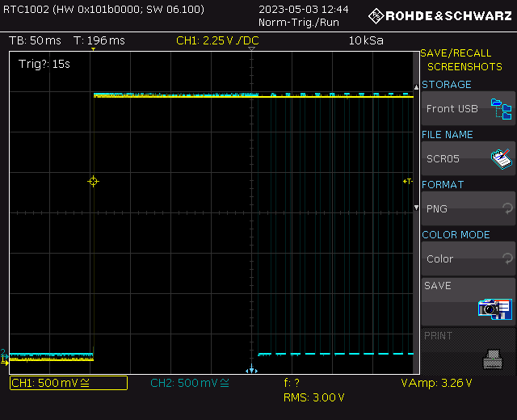Click the yellow trigger position marker at the top of the grid
Image resolution: width=517 pixels, height=420 pixels.
[x=94, y=49]
